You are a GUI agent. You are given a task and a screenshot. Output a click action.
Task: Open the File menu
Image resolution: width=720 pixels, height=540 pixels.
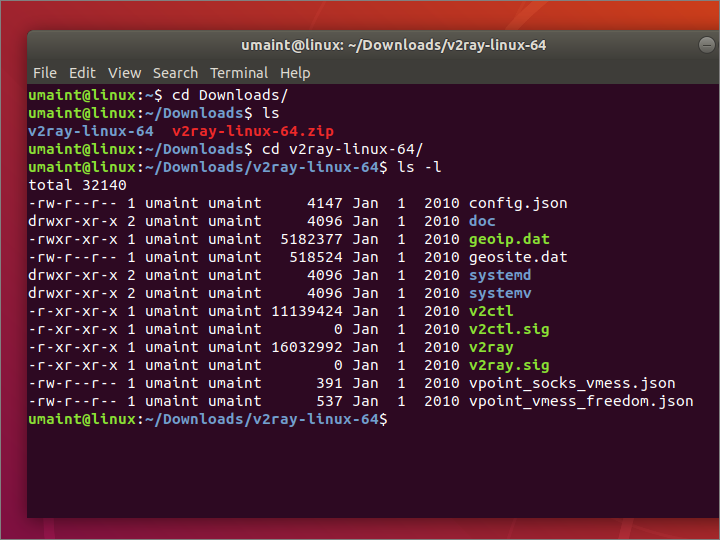(45, 73)
